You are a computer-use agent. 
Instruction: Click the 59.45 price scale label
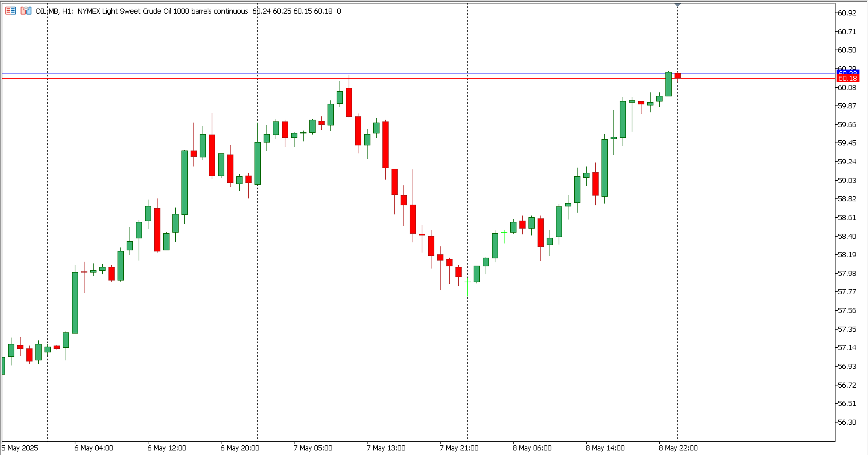pos(847,143)
